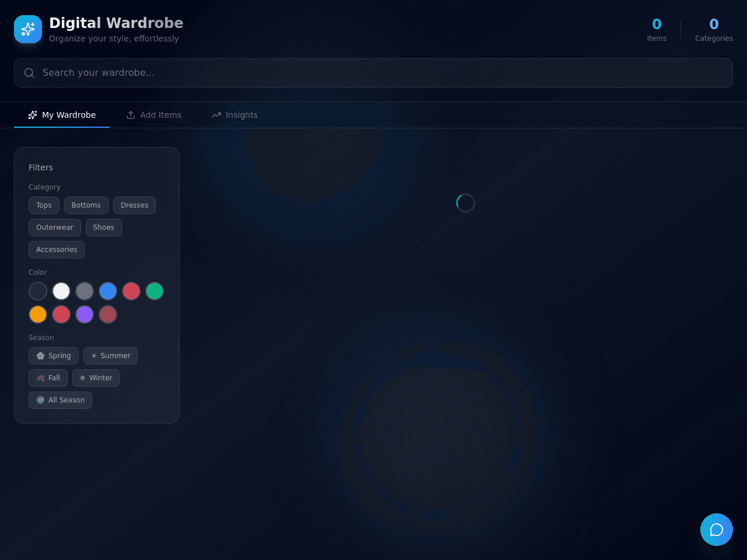Toggle the Spring season filter

point(54,356)
